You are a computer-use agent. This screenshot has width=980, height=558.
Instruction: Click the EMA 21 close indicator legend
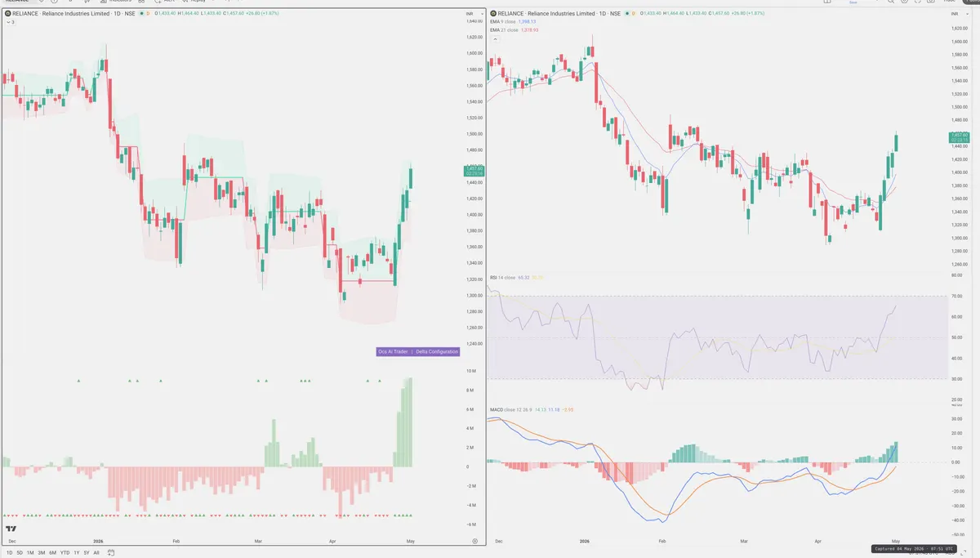(505, 29)
